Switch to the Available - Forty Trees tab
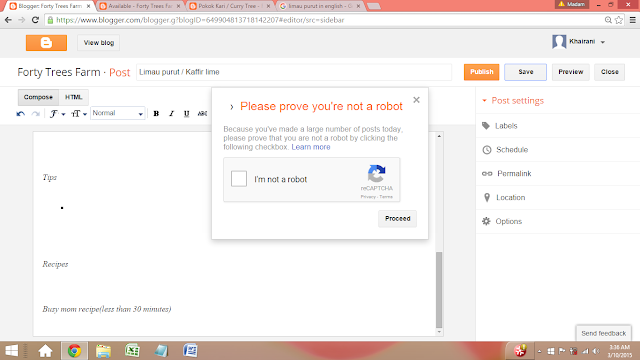The image size is (640, 360). tap(141, 6)
